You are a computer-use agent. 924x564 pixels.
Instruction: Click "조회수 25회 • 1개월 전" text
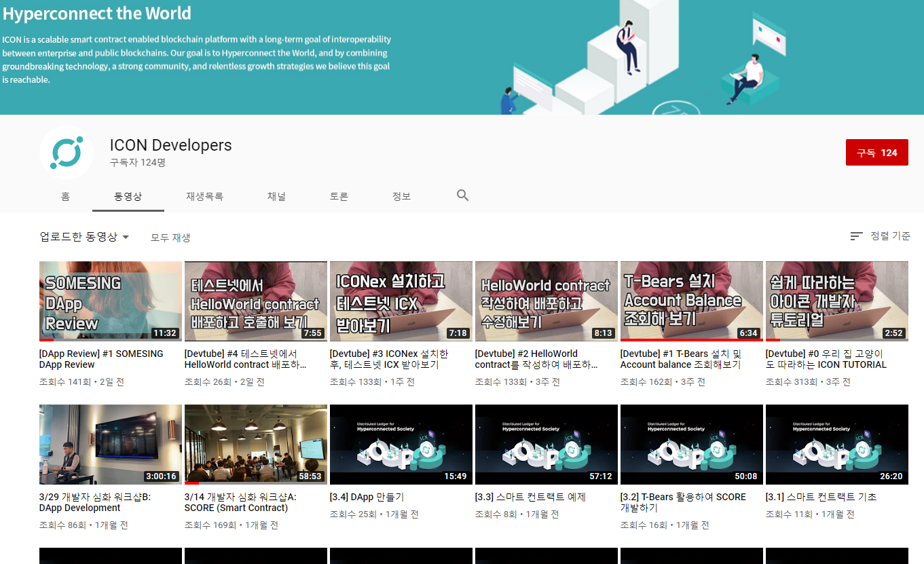(x=374, y=514)
